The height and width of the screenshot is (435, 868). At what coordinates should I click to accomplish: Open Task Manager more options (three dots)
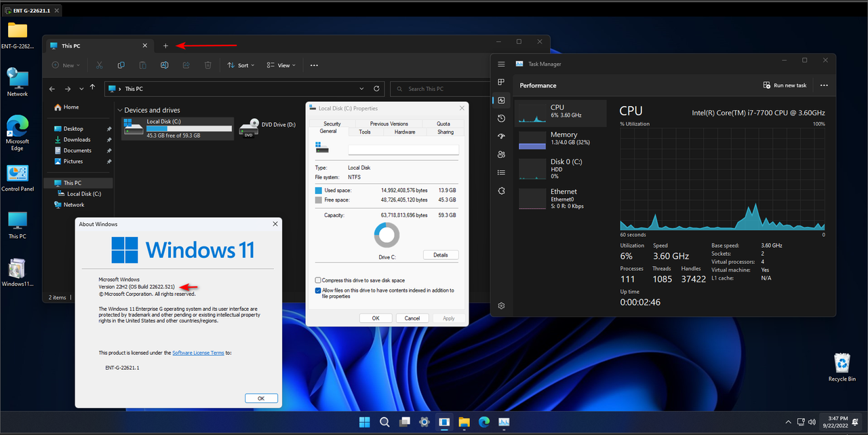point(824,86)
